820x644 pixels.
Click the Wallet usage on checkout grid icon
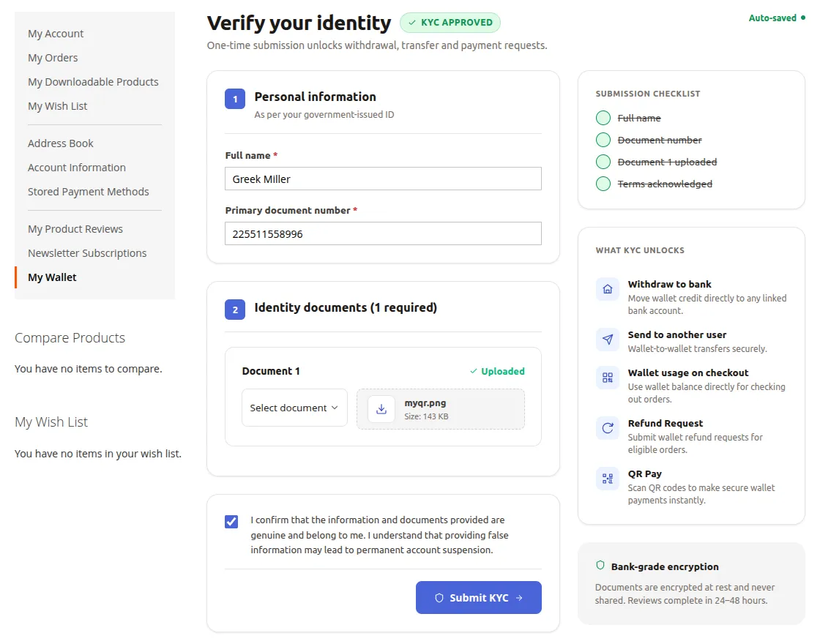pyautogui.click(x=607, y=378)
